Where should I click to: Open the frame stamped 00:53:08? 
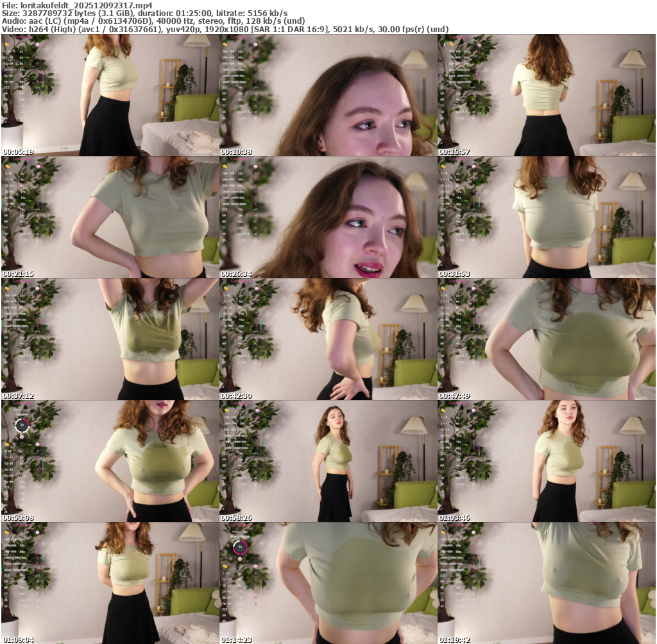tap(110, 461)
